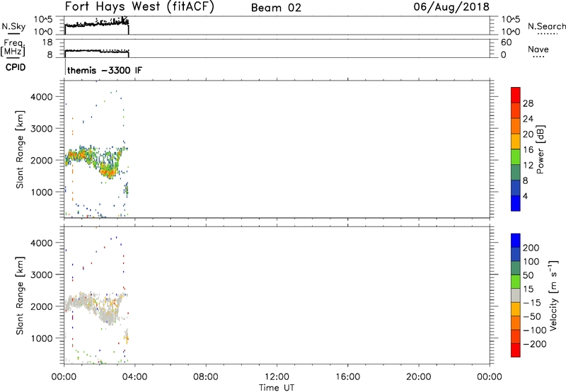Click the CPID label
Screen dimensions: 566x392
16,67
